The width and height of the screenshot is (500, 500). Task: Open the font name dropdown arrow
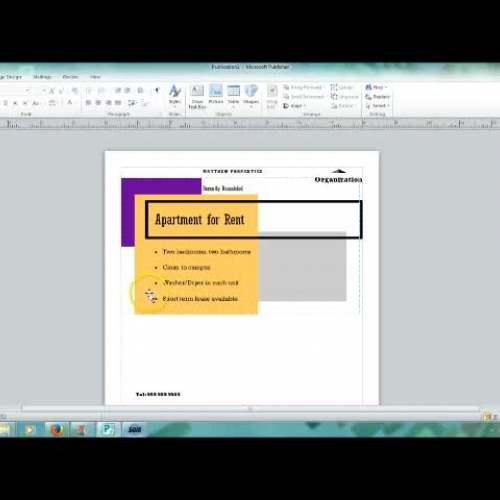[x=27, y=90]
